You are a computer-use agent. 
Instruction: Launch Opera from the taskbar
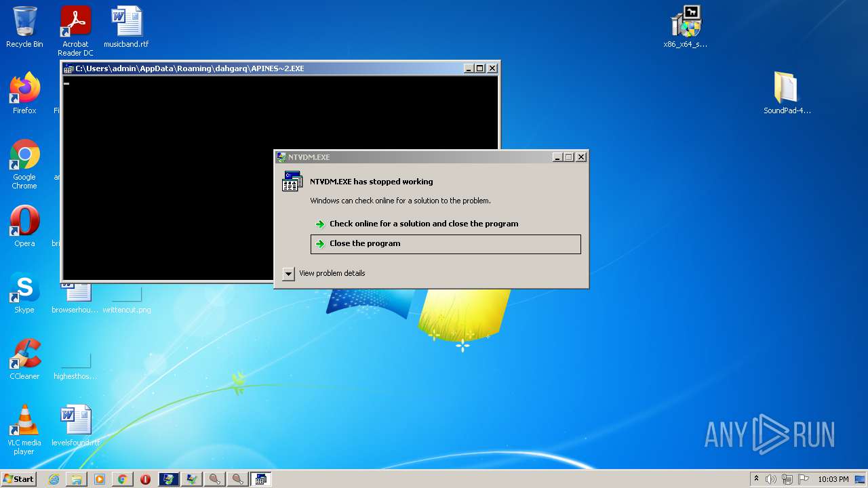coord(145,479)
